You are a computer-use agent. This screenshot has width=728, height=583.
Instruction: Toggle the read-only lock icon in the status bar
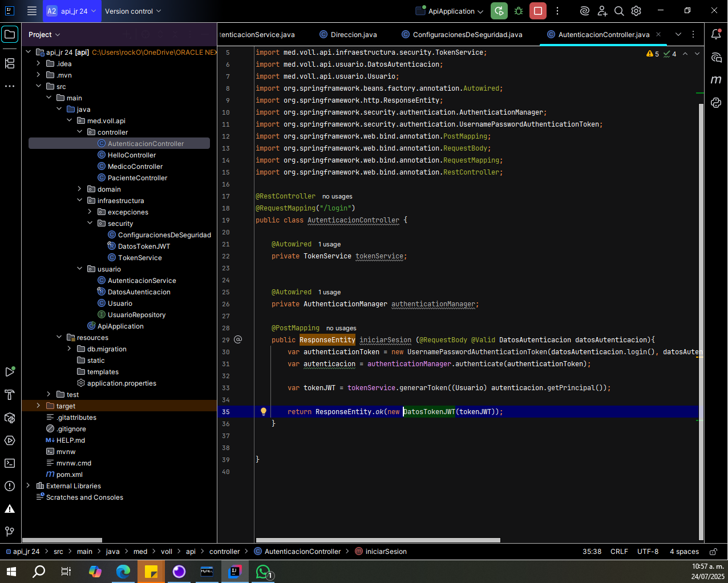click(x=713, y=552)
